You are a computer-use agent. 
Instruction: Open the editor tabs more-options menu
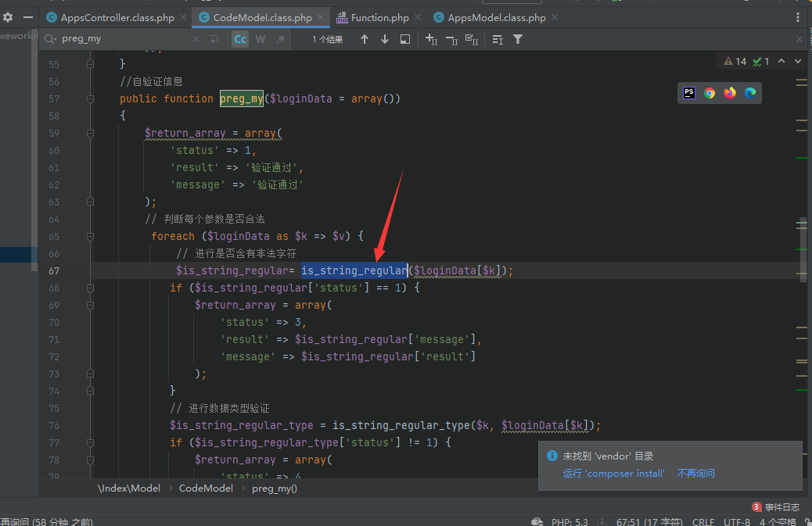coord(797,17)
